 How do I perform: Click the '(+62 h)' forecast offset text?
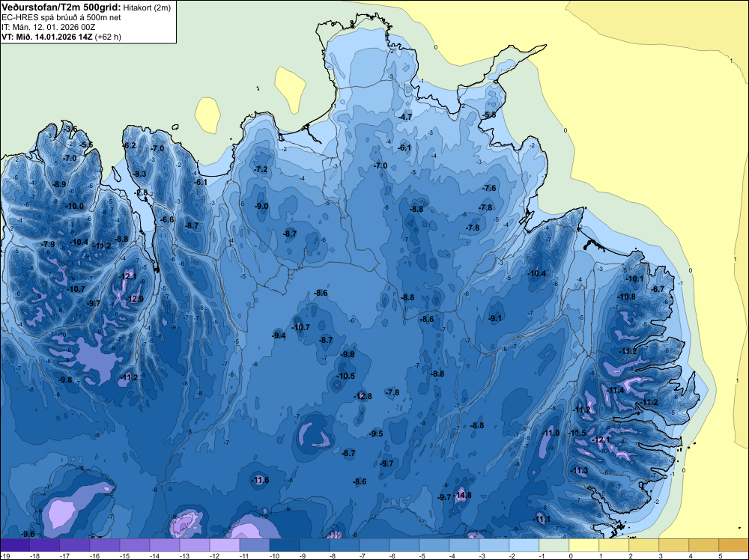[x=108, y=37]
